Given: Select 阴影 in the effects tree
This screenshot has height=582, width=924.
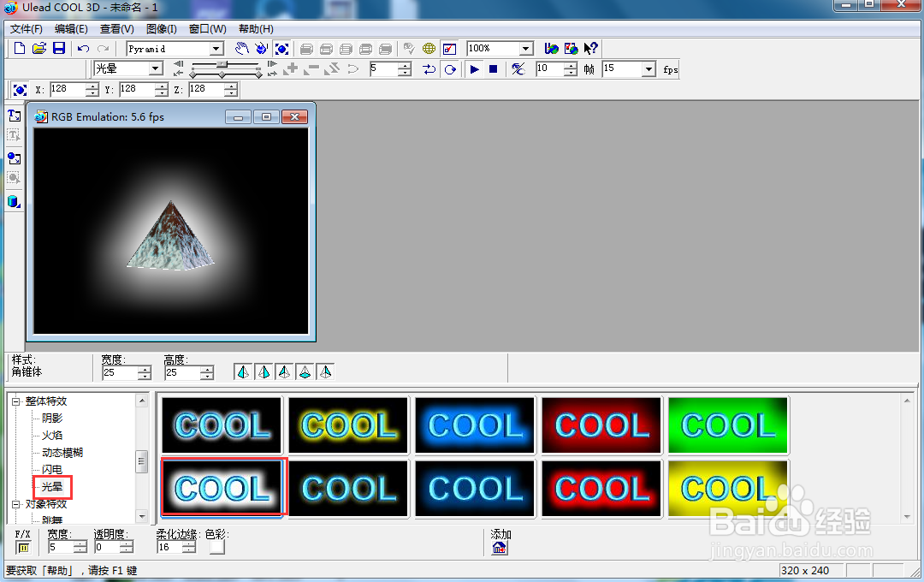Looking at the screenshot, I should tap(52, 418).
